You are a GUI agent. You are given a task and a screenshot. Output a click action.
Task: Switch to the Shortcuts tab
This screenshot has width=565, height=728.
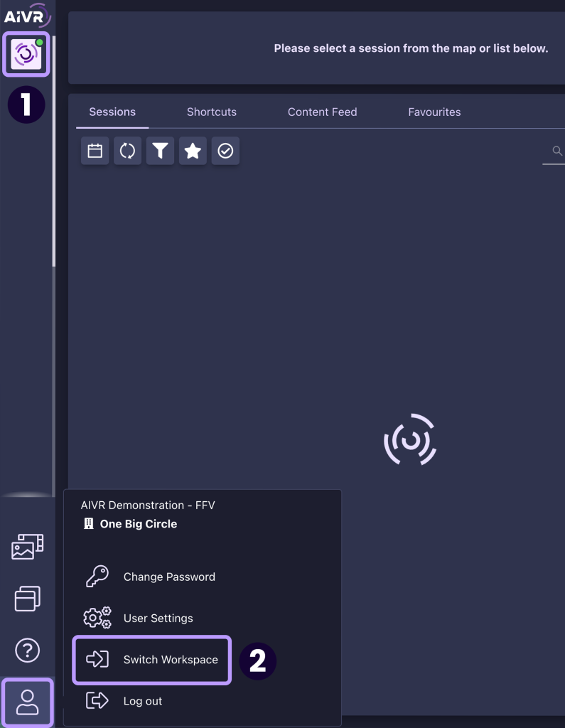212,112
